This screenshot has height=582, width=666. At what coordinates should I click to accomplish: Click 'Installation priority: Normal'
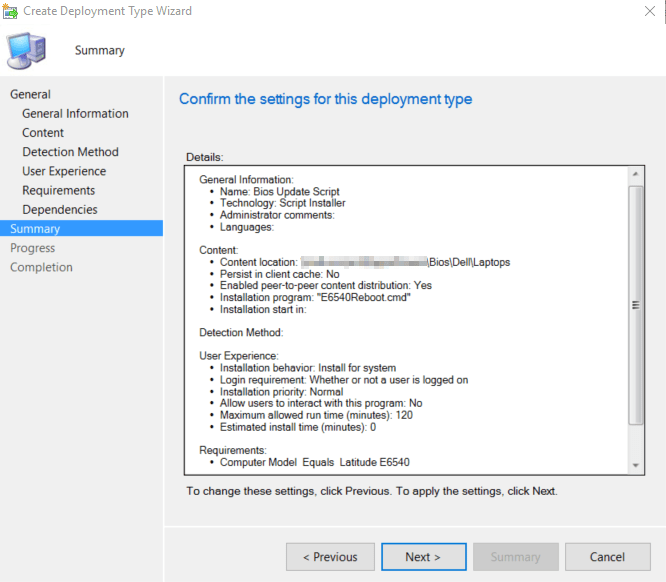coord(281,392)
